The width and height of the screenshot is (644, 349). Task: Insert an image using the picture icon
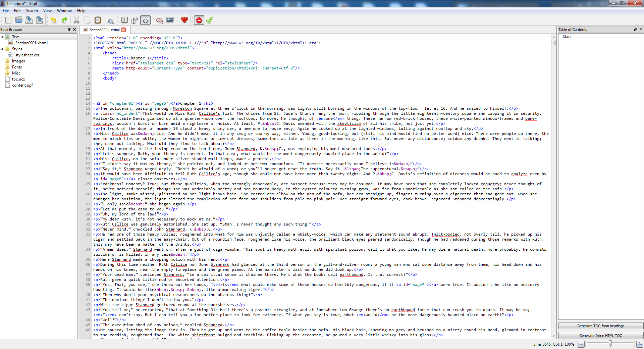[170, 20]
